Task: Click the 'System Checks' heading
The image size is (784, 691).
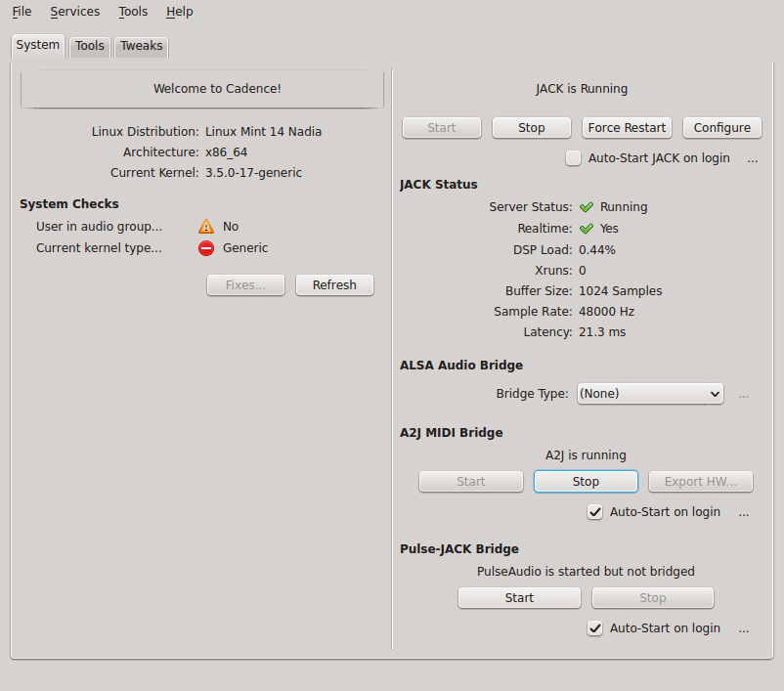Action: pos(69,204)
